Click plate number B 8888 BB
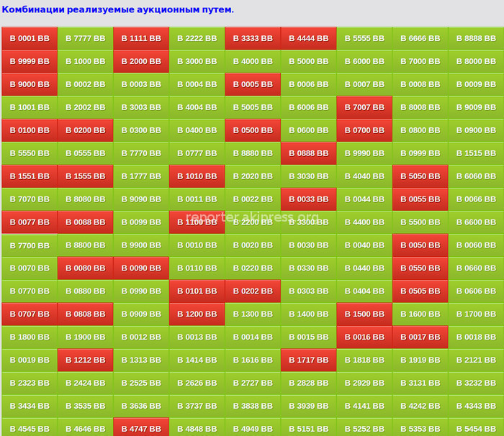Viewport: 504px width, 436px height. click(476, 38)
